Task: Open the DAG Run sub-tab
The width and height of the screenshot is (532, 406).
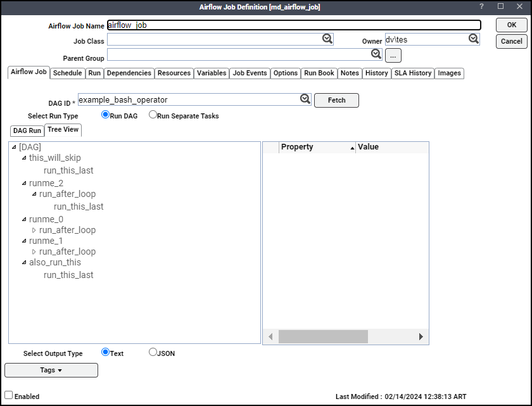Action: click(x=27, y=131)
